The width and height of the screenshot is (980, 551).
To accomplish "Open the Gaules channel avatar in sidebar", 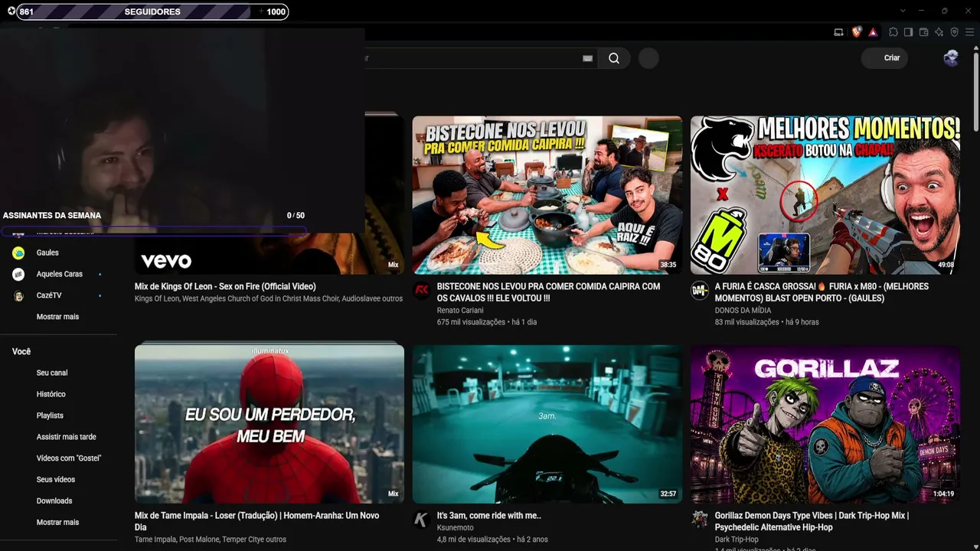I will pos(18,253).
